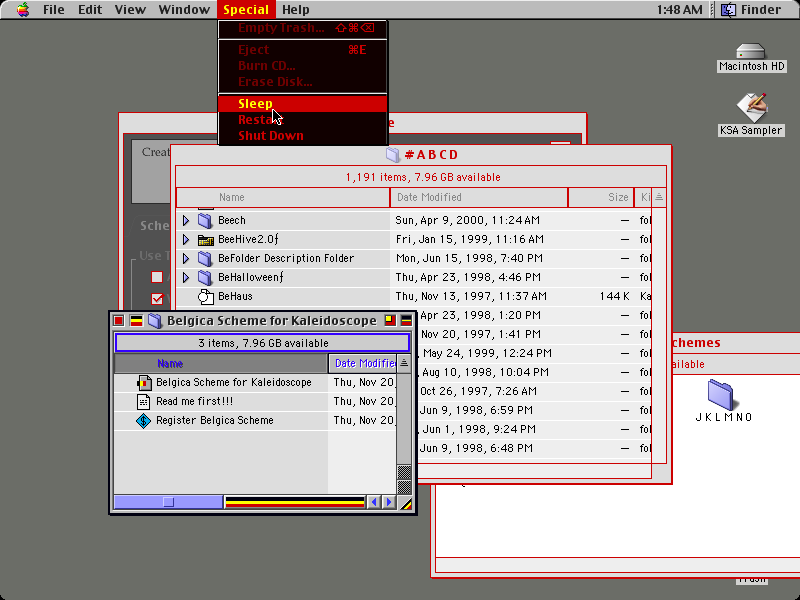
Task: Click the Thu, Nov 13, 1997 date cell
Action: 471,296
